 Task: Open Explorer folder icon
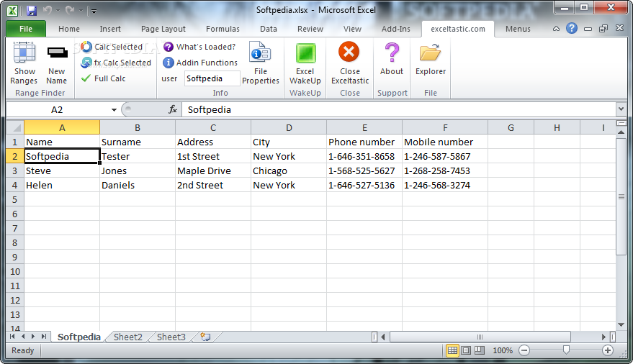(430, 53)
